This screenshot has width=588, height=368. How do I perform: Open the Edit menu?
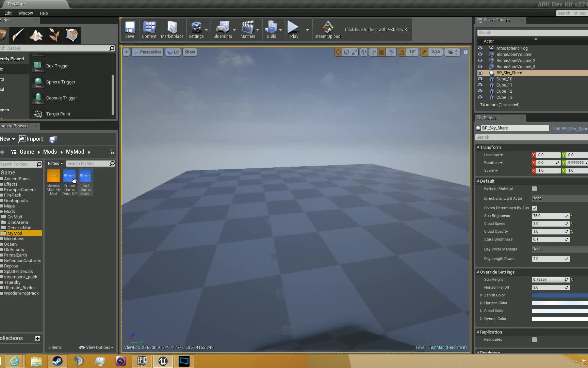point(8,13)
